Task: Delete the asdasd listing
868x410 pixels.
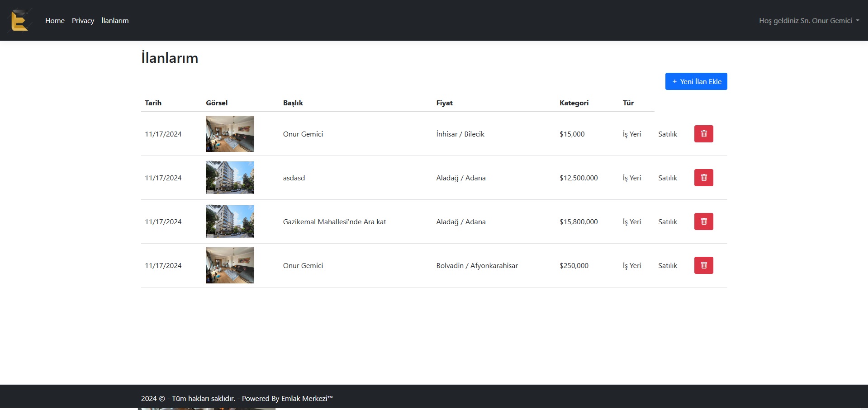Action: point(703,178)
